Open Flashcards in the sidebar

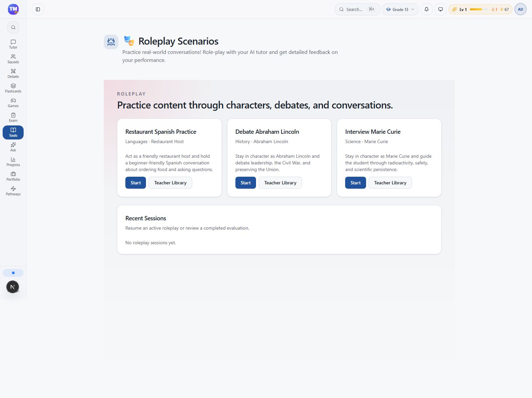[x=13, y=88]
